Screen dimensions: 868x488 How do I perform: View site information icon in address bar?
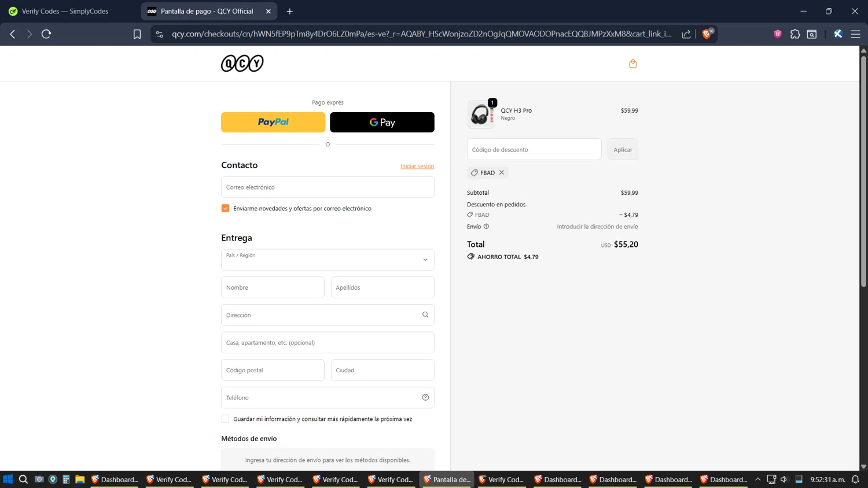[160, 34]
